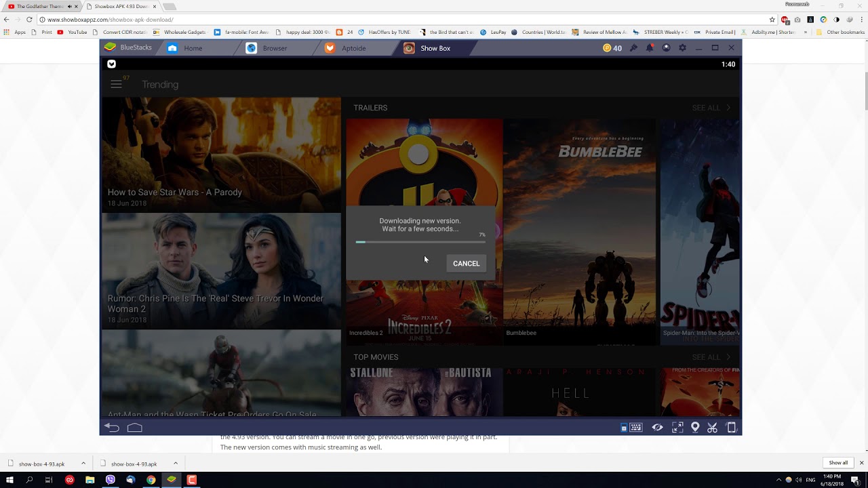Screen dimensions: 868x488
Task: Open the Wholesale Gadgets bookmark
Action: pos(180,32)
